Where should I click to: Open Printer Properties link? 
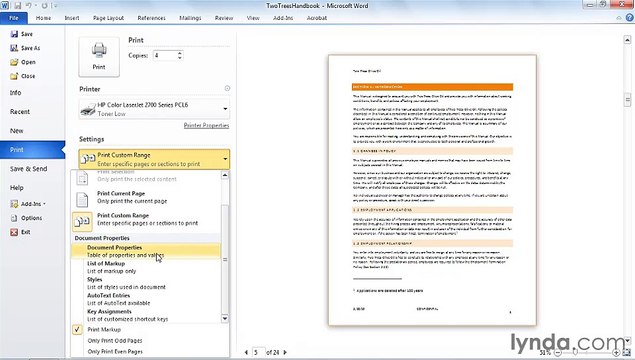pyautogui.click(x=207, y=126)
